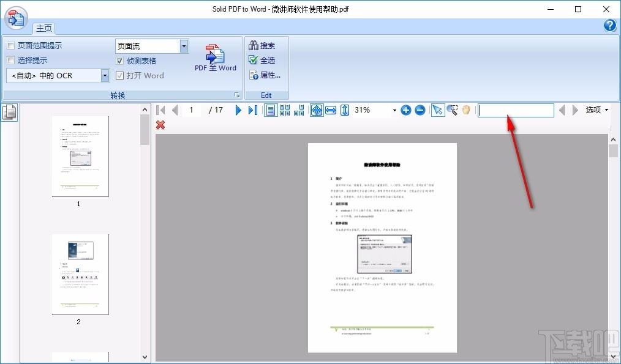Switch to facing pages view

click(299, 110)
